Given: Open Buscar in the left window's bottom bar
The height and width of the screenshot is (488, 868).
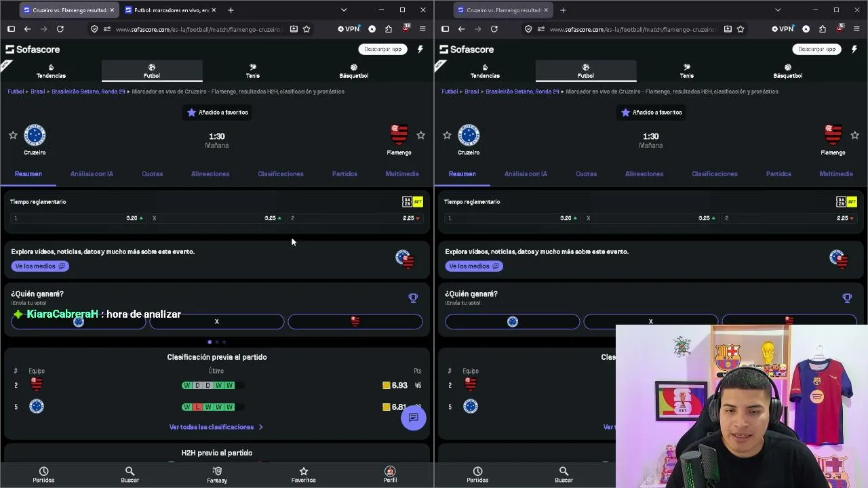Looking at the screenshot, I should click(x=130, y=474).
